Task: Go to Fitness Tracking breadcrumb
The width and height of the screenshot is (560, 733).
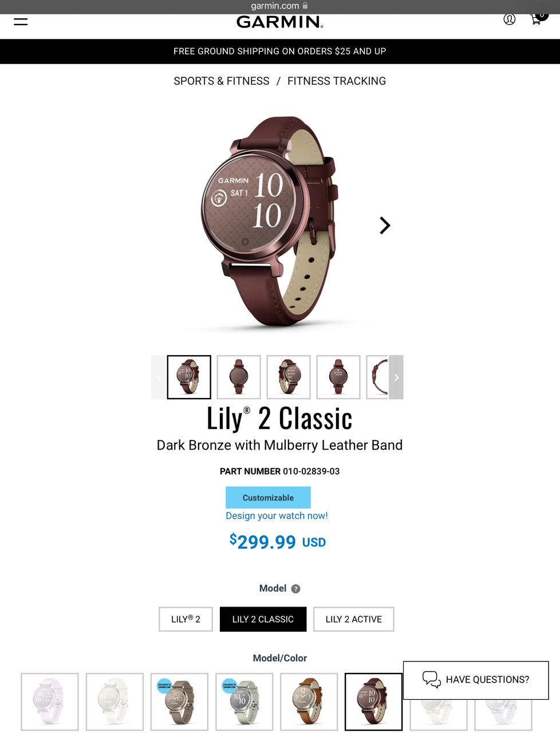Action: click(337, 81)
